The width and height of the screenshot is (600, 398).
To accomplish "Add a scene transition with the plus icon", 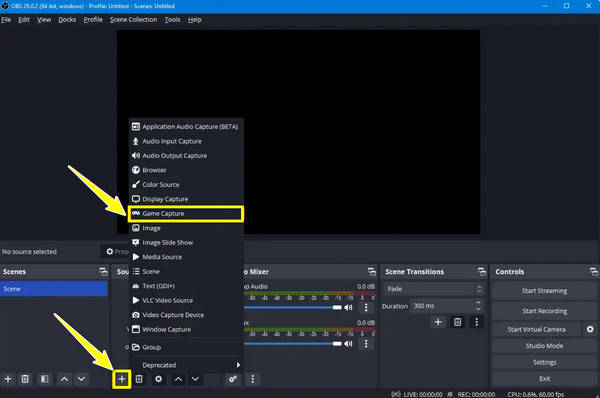I will pyautogui.click(x=438, y=322).
